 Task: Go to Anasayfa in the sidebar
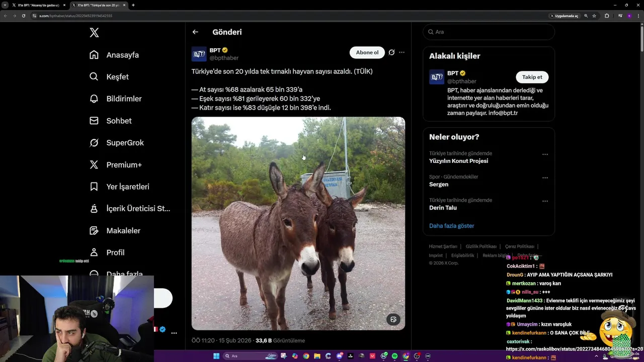coord(114,55)
